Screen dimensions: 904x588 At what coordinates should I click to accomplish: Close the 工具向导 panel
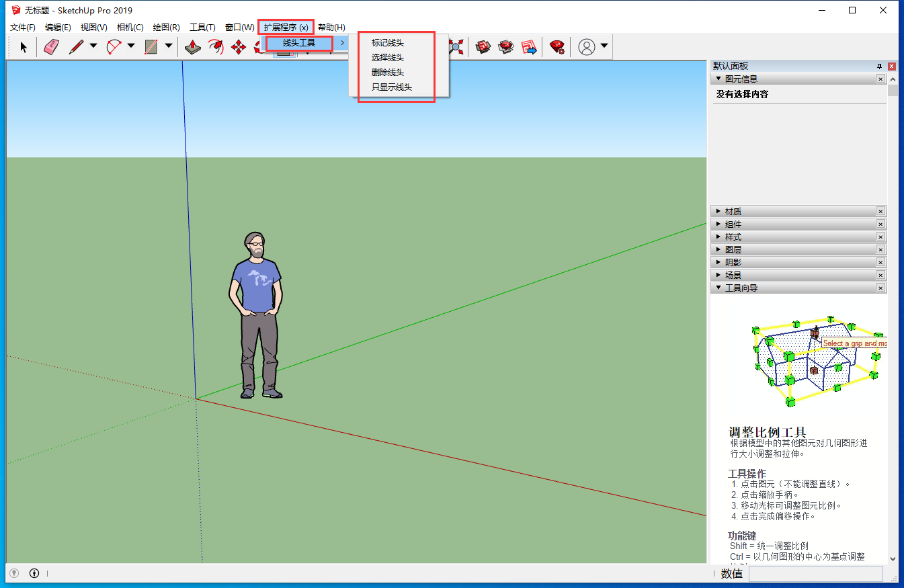pos(880,288)
